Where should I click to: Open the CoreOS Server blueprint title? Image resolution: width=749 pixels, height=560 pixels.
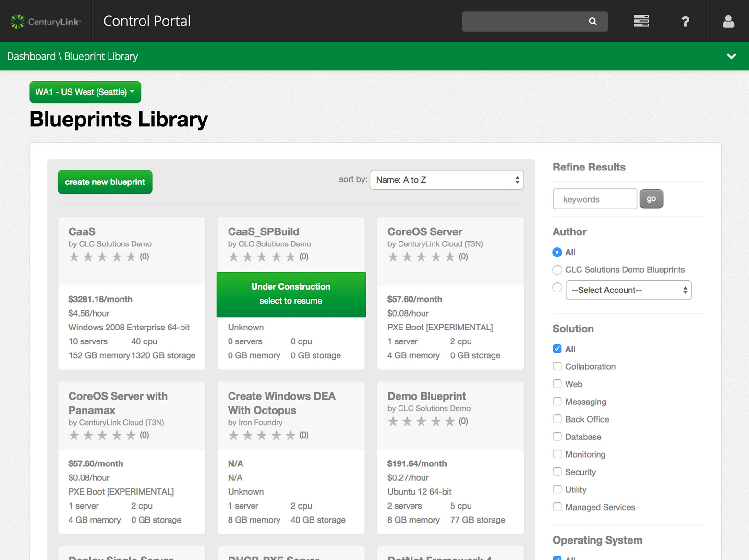425,231
